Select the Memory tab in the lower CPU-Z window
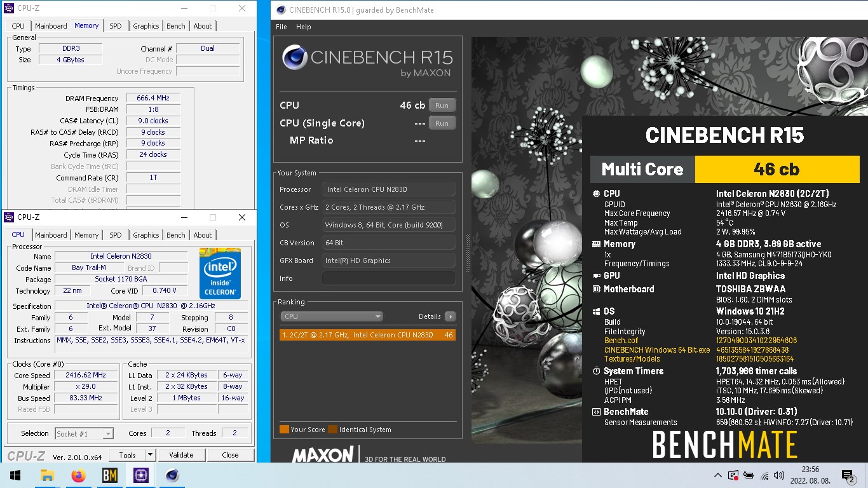This screenshot has width=868, height=488. click(86, 235)
